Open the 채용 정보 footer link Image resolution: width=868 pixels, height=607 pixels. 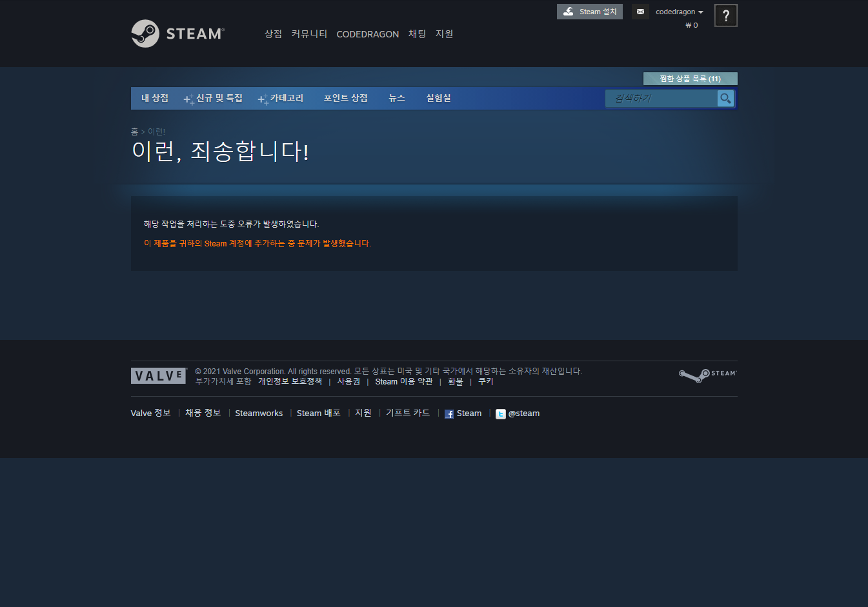click(x=203, y=413)
